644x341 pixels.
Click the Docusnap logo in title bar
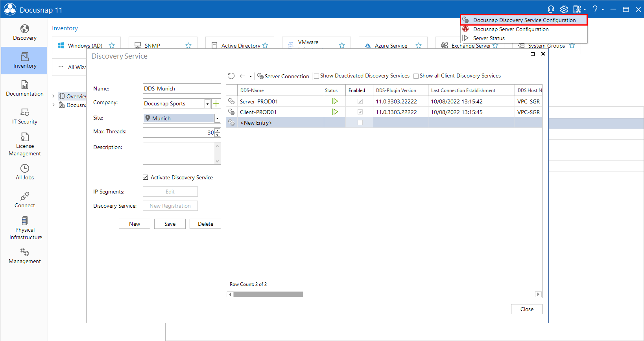(x=10, y=9)
